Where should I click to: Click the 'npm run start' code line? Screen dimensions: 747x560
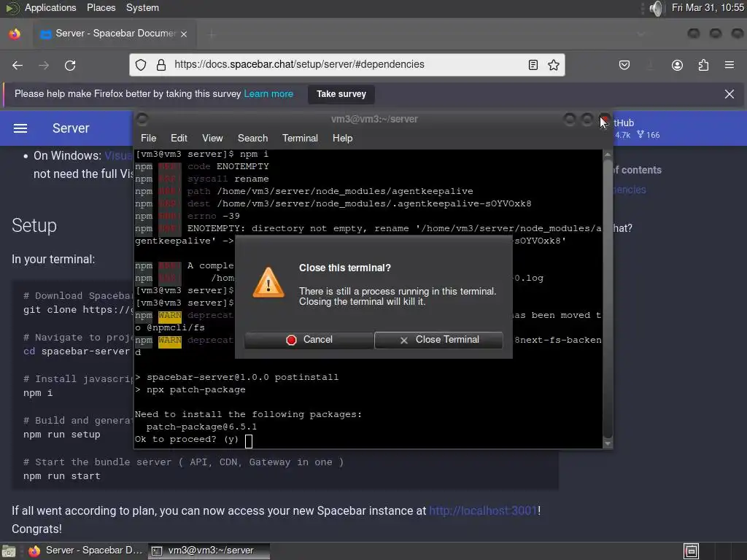[62, 475]
